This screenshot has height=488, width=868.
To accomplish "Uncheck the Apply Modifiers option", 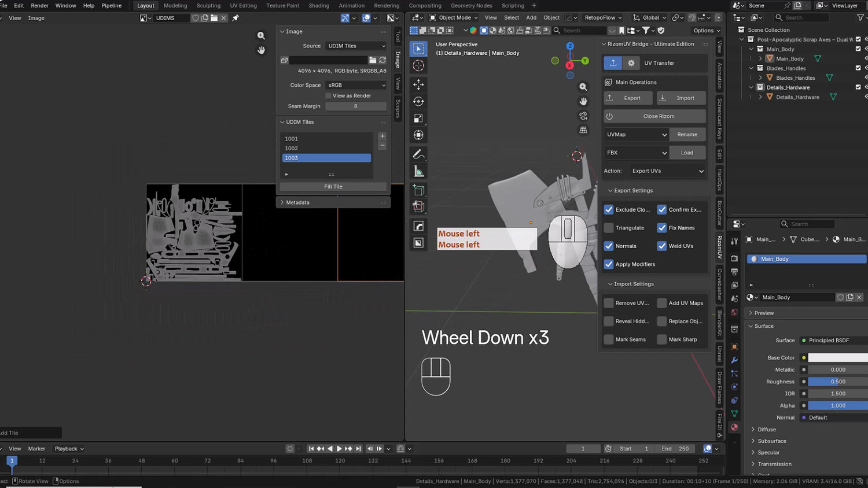I will point(609,264).
